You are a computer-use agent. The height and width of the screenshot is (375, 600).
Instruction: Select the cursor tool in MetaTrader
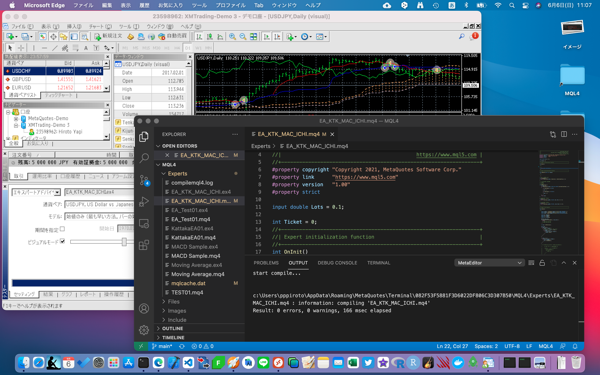click(10, 48)
